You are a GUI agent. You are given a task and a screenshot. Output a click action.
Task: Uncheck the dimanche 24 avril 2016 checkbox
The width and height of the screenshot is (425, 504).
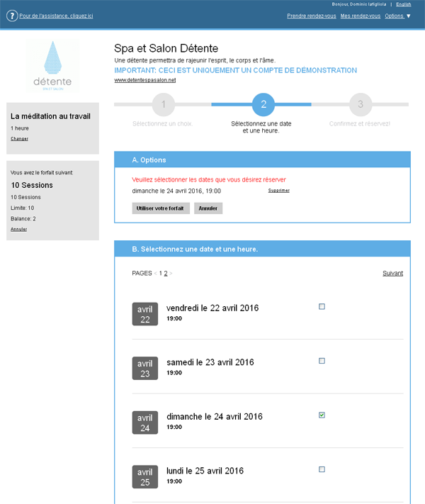click(322, 415)
